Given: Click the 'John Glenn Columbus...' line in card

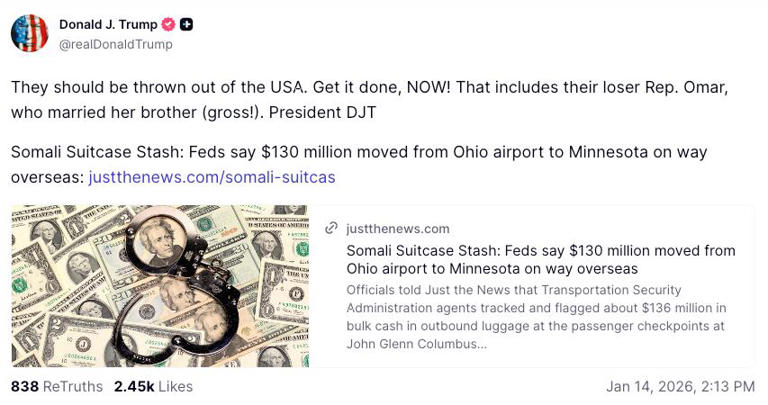Looking at the screenshot, I should pos(417,344).
